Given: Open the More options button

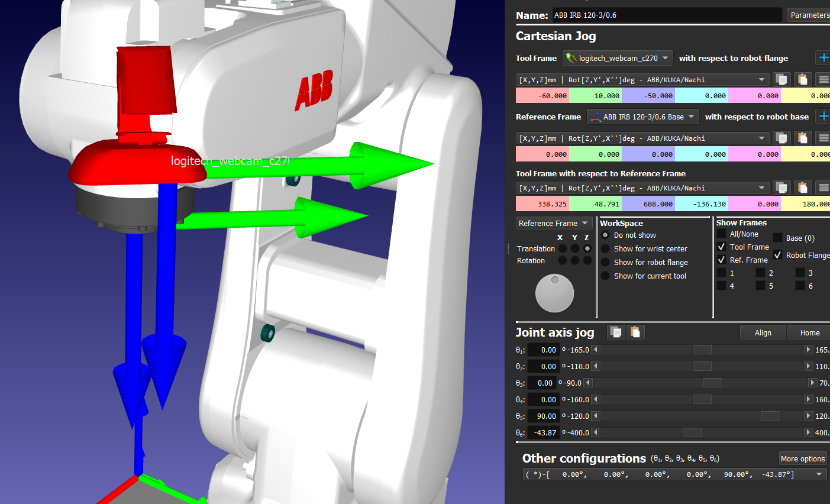Looking at the screenshot, I should (x=802, y=458).
